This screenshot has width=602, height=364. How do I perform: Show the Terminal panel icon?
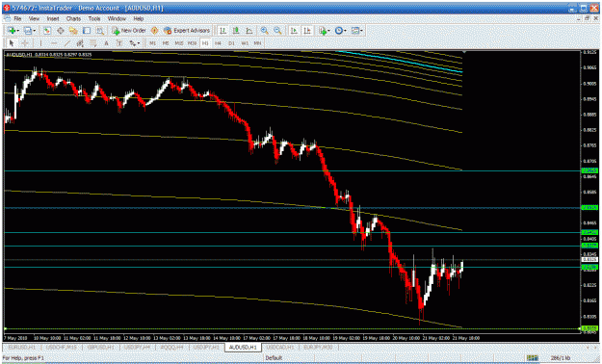pyautogui.click(x=87, y=31)
